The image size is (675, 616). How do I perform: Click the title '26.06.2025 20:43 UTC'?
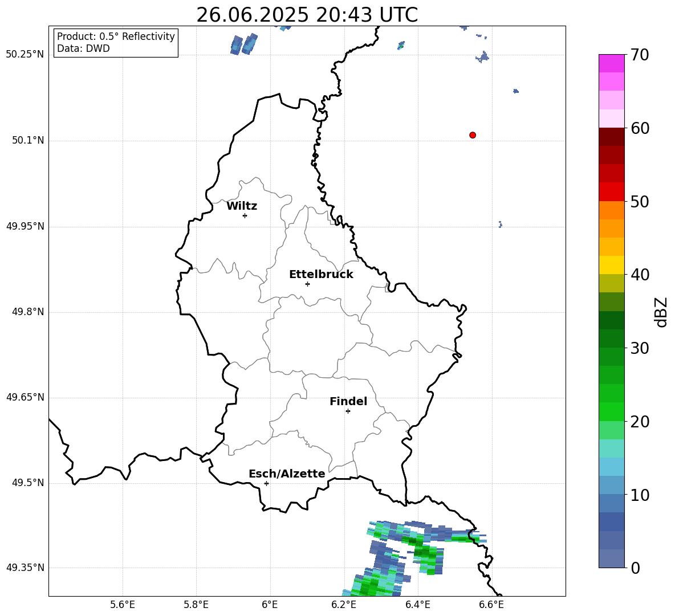click(307, 15)
